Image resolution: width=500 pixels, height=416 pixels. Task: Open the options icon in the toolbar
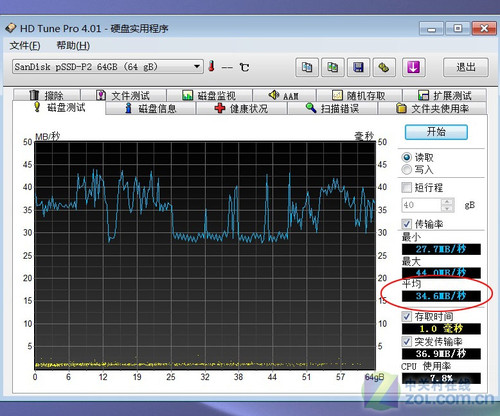click(384, 67)
